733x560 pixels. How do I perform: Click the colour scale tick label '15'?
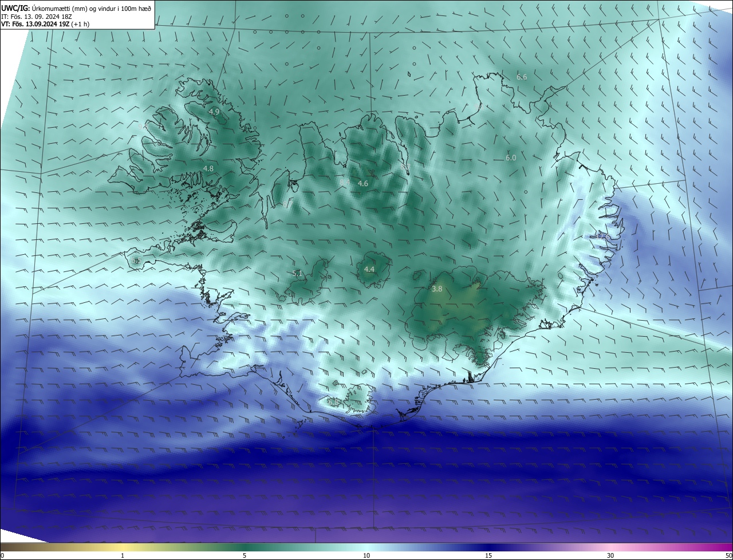click(488, 555)
